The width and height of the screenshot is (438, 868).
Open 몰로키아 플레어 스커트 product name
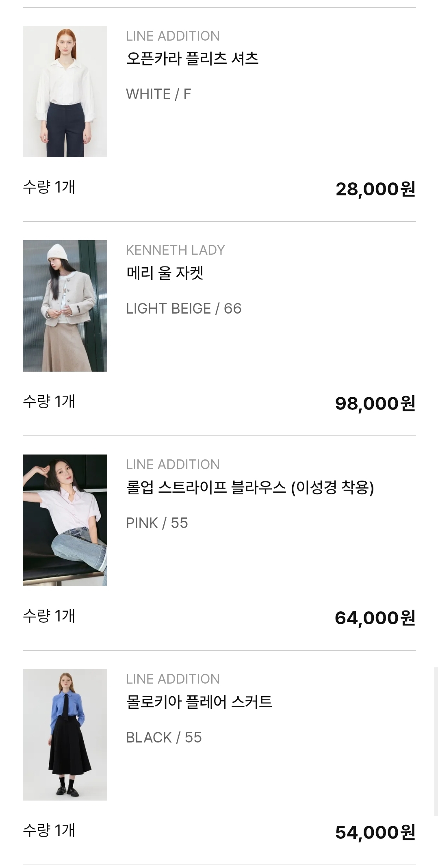coord(199,701)
